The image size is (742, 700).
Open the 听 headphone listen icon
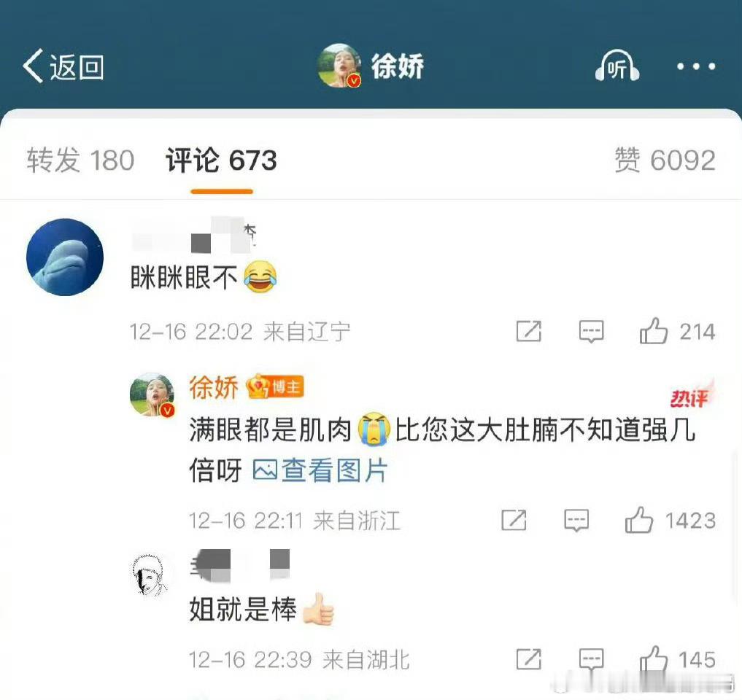tap(617, 66)
